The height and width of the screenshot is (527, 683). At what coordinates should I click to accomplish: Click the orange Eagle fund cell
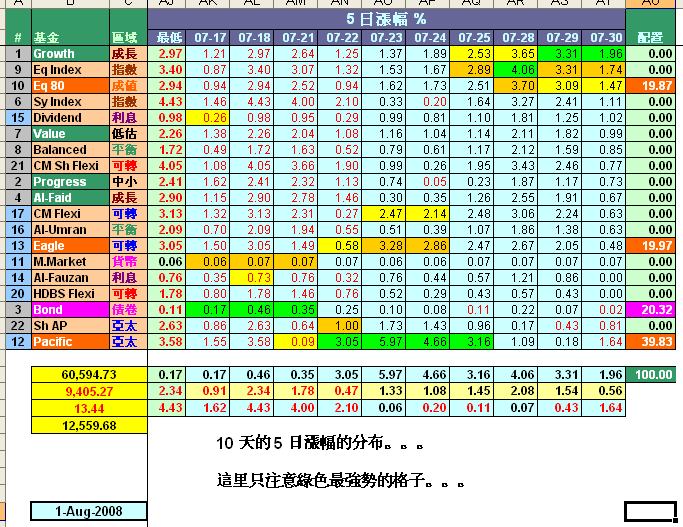click(69, 245)
